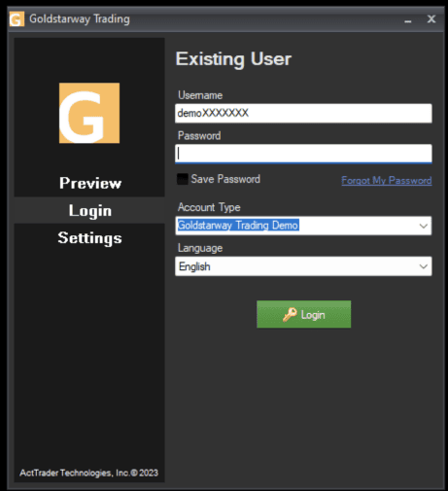Close the Goldstarway Trading window
This screenshot has height=491, width=448.
[x=431, y=19]
